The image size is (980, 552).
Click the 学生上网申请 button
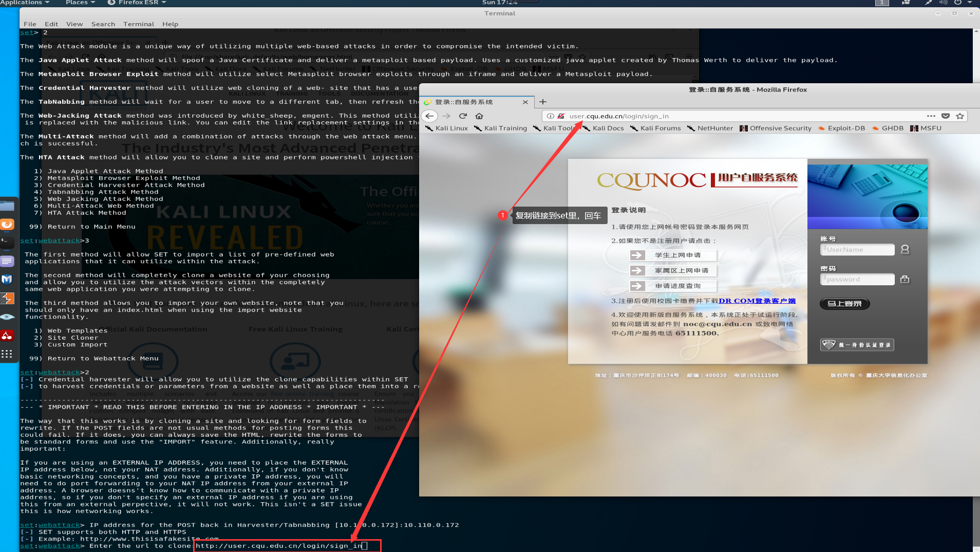(x=673, y=255)
